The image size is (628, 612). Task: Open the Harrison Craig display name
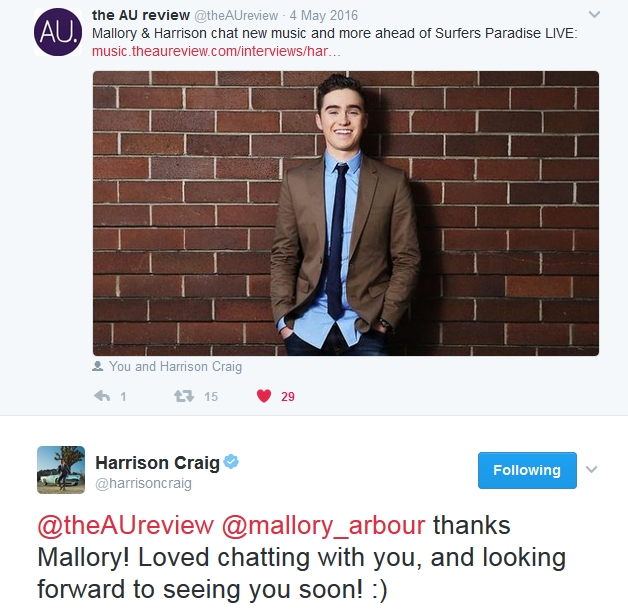[157, 463]
